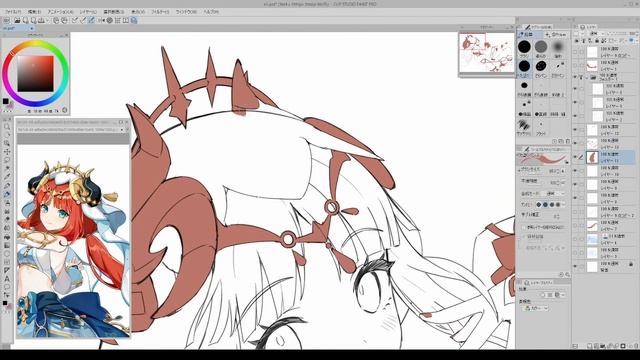Choose the soft blurred brush sub tool
This screenshot has height=360, width=640.
(558, 48)
